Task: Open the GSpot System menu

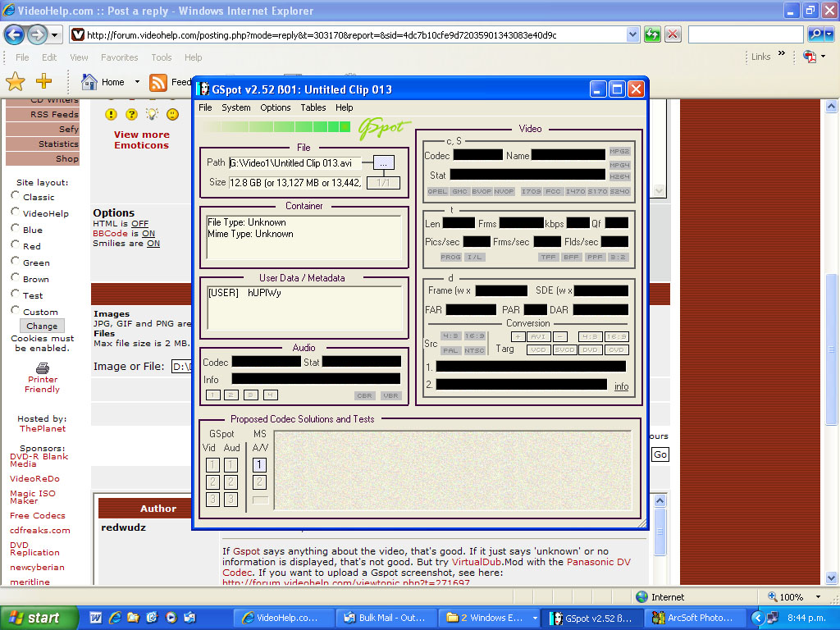Action: pos(236,107)
